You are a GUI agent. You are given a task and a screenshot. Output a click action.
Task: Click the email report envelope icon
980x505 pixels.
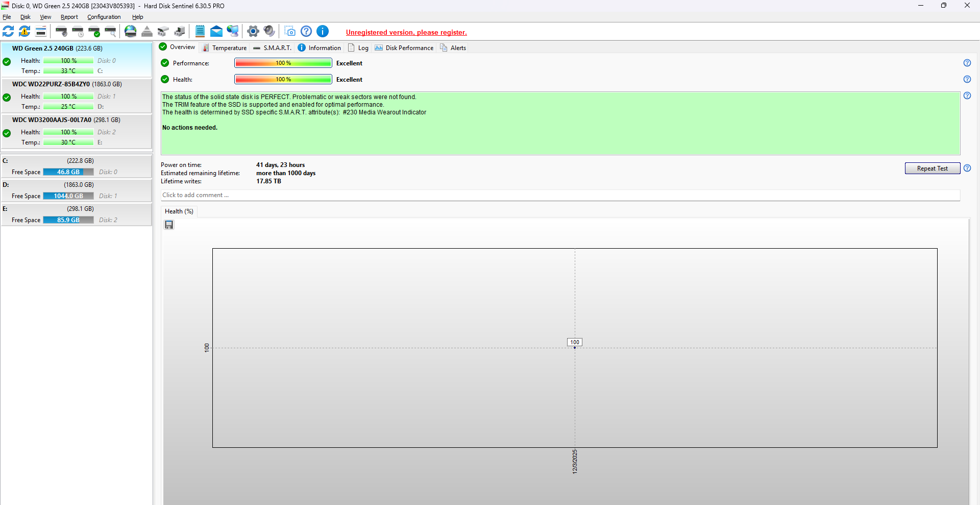[x=216, y=32]
